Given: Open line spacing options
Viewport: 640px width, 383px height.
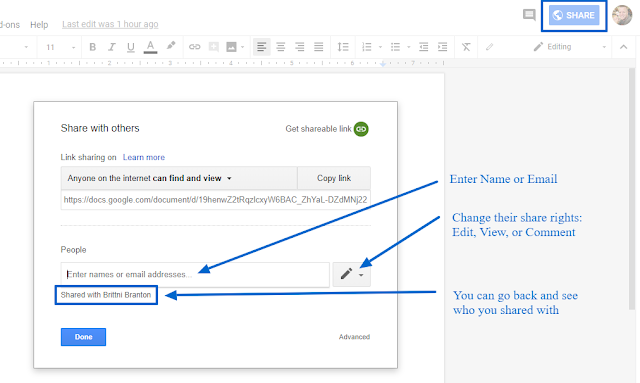Looking at the screenshot, I should 343,47.
